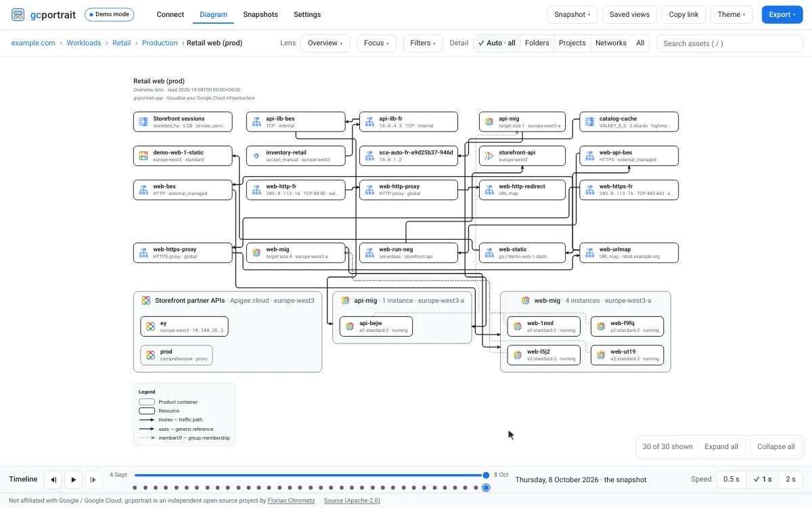Set playback speed to 1 s
The image size is (812, 508).
763,479
